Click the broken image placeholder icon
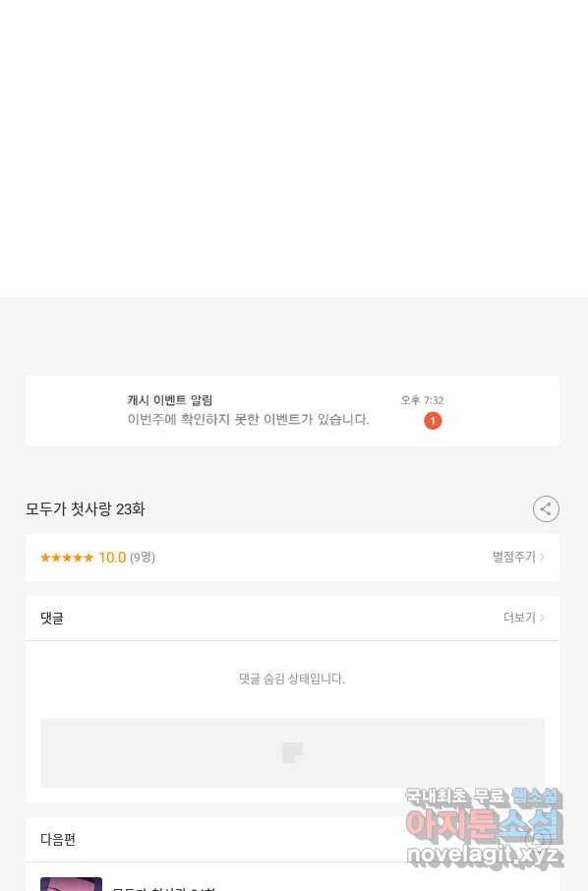 (293, 752)
